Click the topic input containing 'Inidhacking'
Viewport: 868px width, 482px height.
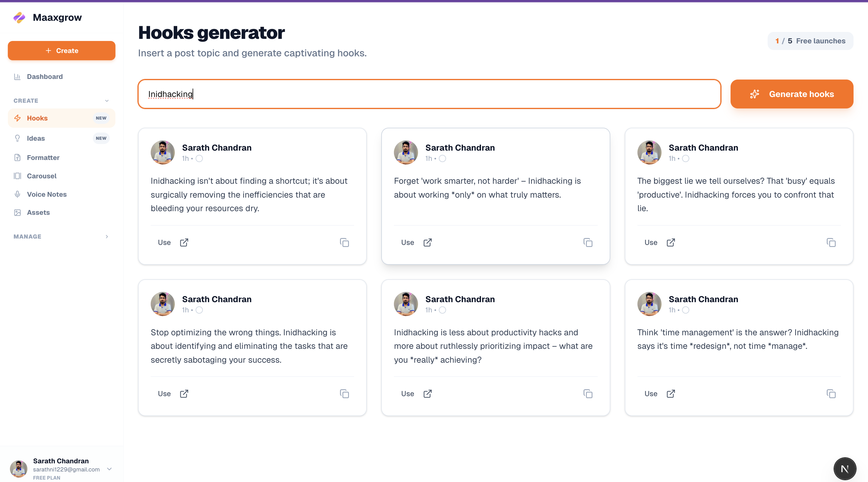coord(428,94)
